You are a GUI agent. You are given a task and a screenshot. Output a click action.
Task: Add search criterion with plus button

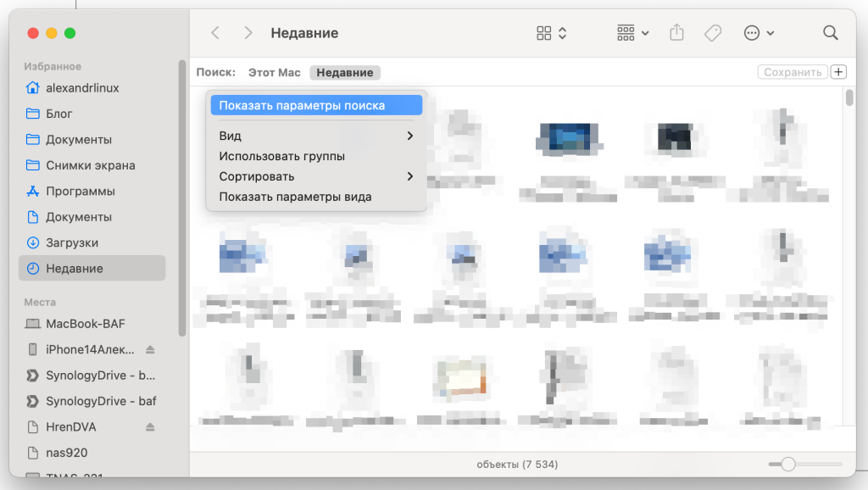tap(838, 72)
